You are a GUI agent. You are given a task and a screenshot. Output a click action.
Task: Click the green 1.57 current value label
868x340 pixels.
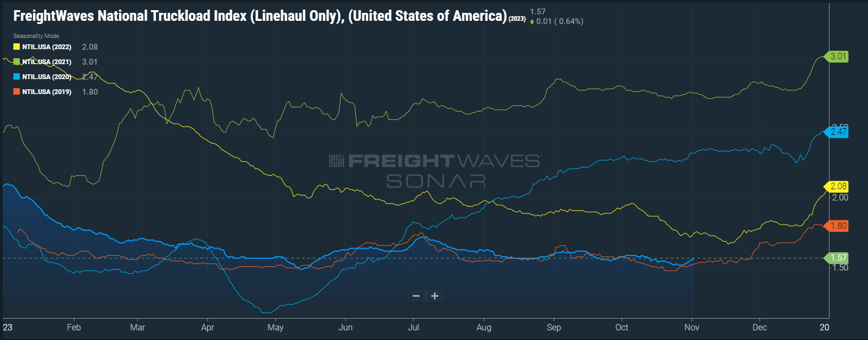click(838, 258)
